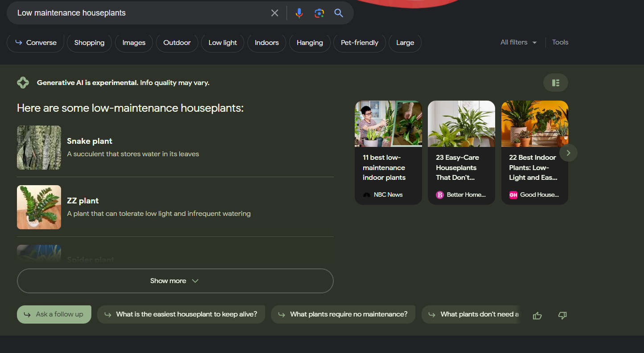The image size is (644, 353).
Task: Open the Tools menu
Action: point(560,42)
